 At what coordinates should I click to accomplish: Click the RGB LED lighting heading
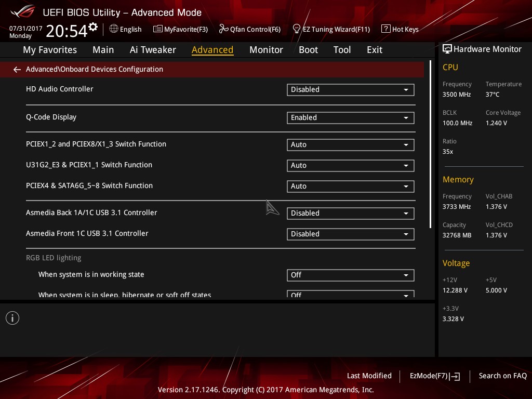tap(54, 258)
